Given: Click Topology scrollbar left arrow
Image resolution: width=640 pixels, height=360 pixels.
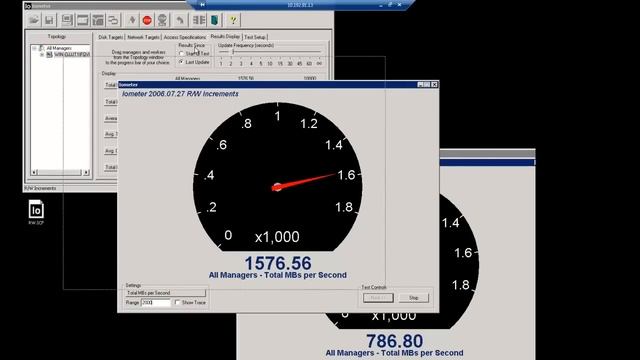Looking at the screenshot, I should [34, 173].
